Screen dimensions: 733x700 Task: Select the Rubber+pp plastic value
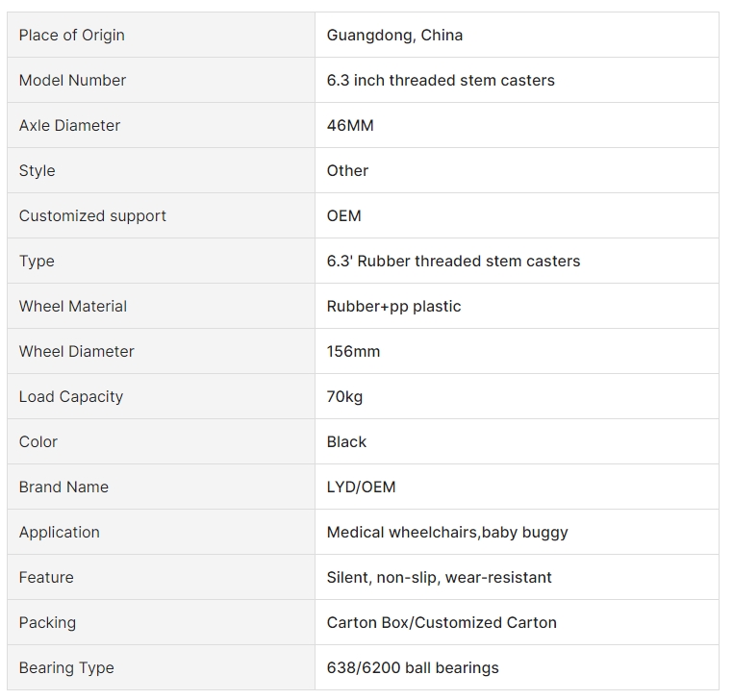coord(393,307)
